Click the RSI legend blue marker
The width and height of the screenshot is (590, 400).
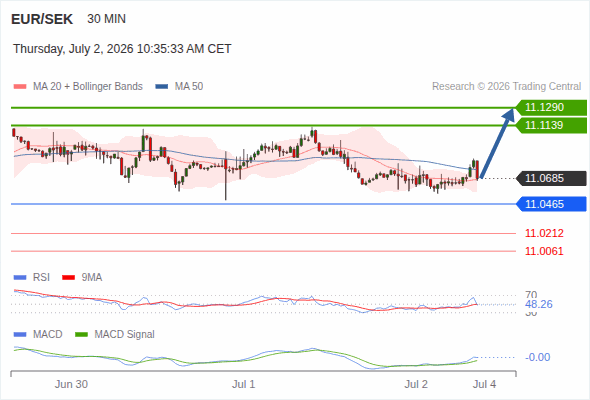(20, 278)
